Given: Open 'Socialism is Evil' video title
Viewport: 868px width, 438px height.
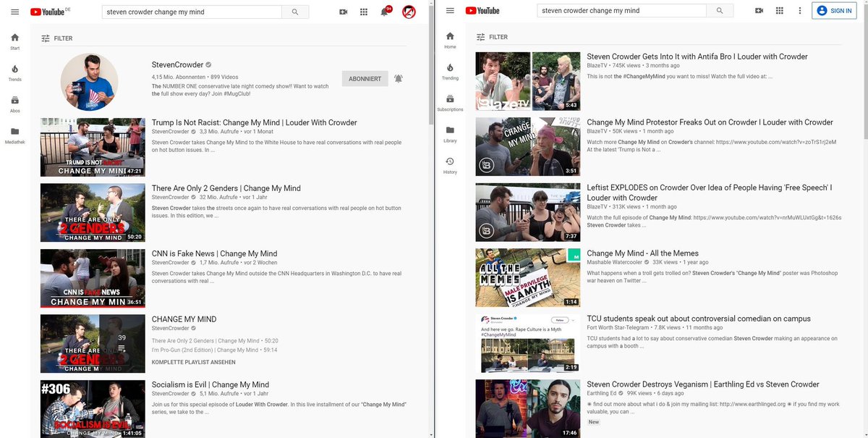Looking at the screenshot, I should [x=210, y=385].
